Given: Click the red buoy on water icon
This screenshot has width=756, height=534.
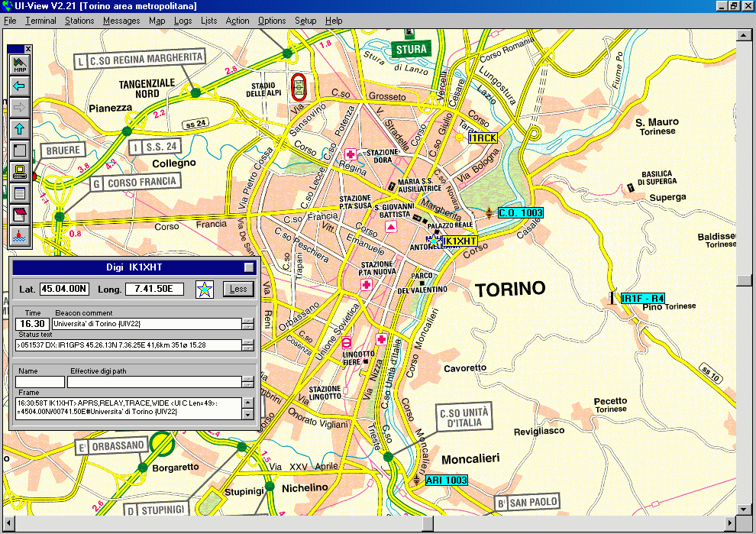Looking at the screenshot, I should tap(20, 236).
